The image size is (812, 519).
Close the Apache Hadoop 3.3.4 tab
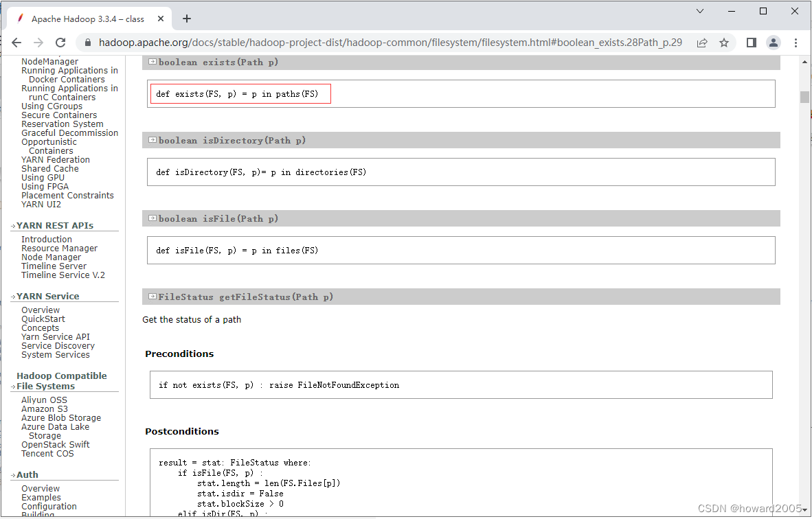tap(161, 19)
